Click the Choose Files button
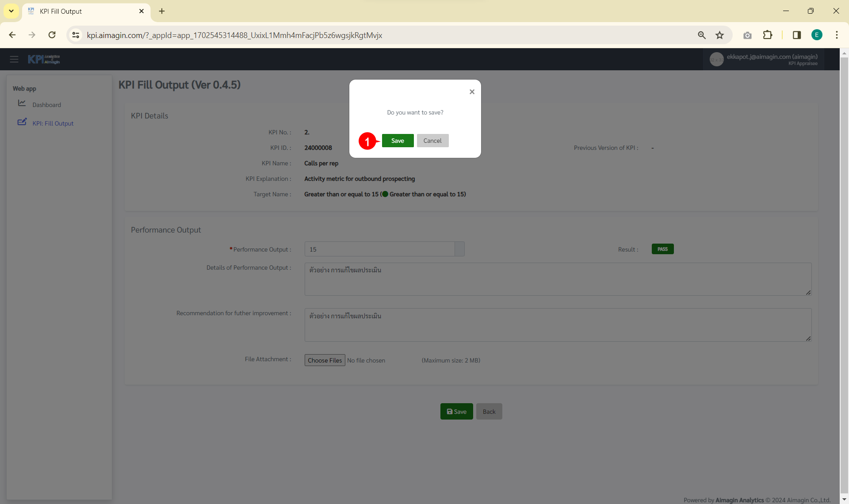This screenshot has height=504, width=849. pos(325,360)
